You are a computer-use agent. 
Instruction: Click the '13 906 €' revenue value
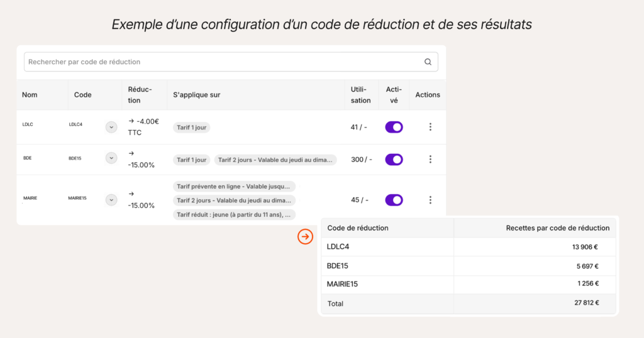tap(585, 247)
